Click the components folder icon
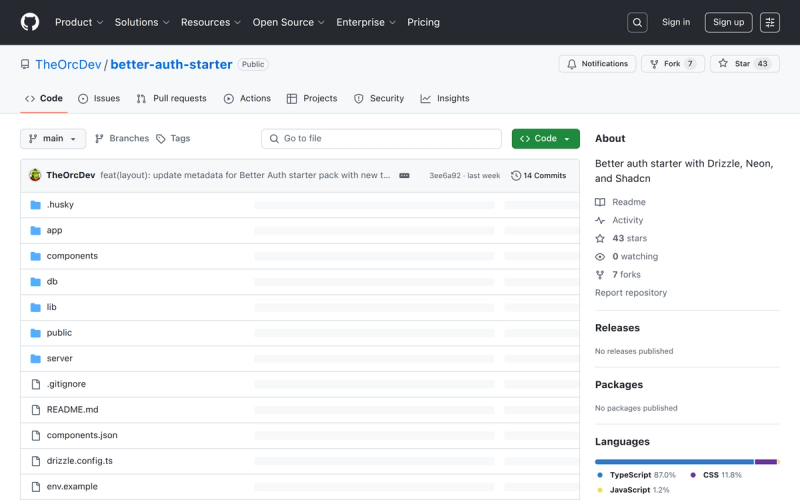The image size is (800, 500). tap(35, 256)
